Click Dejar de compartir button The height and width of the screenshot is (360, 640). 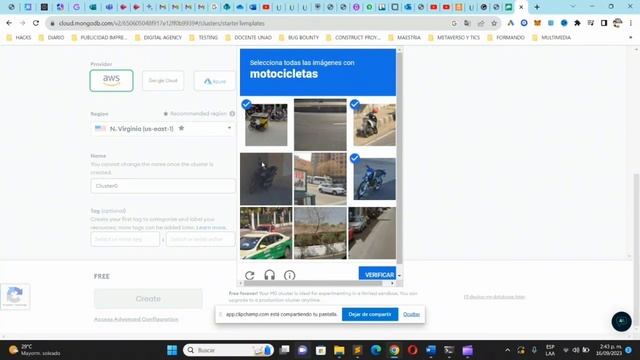click(x=370, y=314)
